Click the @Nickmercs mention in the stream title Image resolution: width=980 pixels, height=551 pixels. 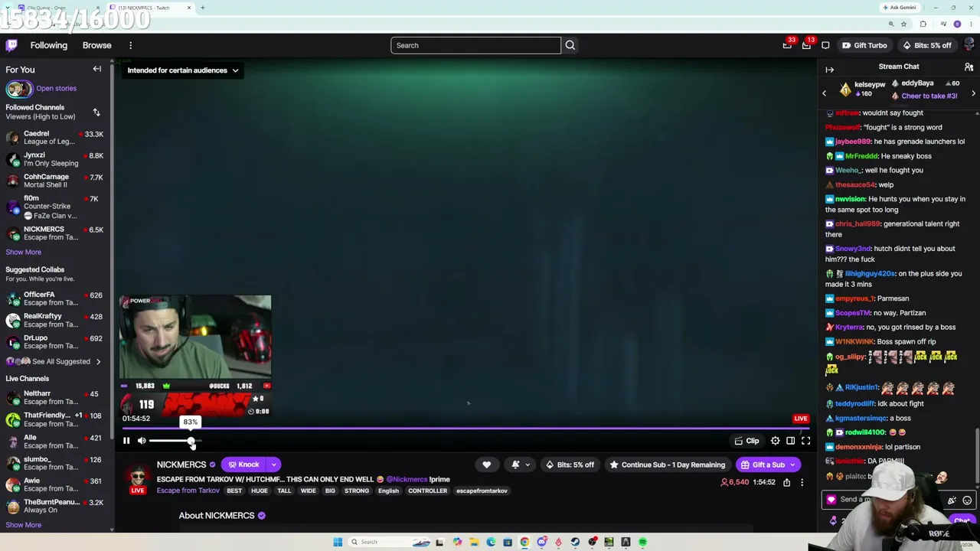tap(407, 479)
